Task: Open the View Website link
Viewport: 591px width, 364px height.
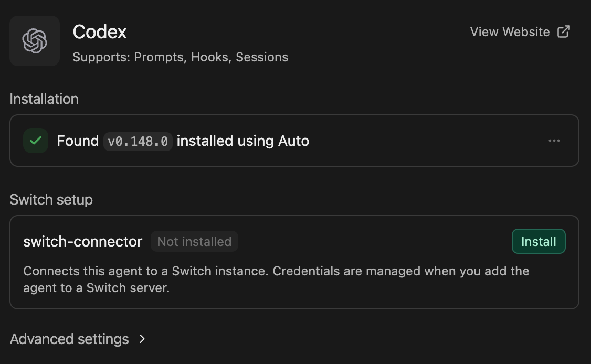Action: click(520, 31)
